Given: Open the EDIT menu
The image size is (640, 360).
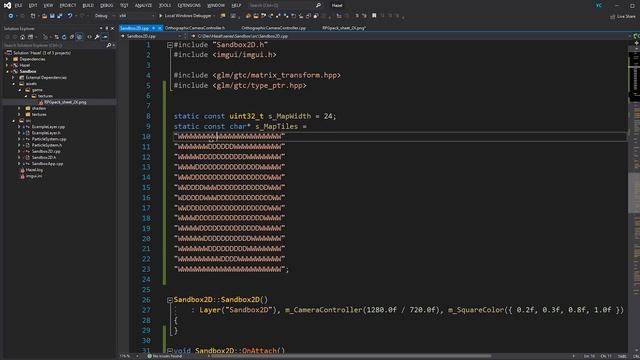Looking at the screenshot, I should coord(33,5).
